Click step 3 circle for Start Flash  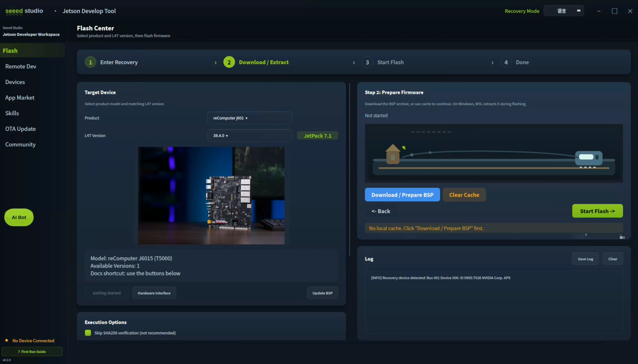(367, 62)
